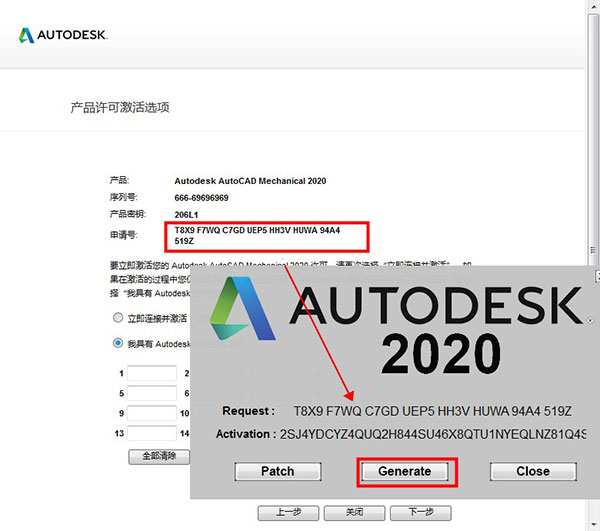The width and height of the screenshot is (600, 531).
Task: Click activation code input field 5
Action: (152, 393)
